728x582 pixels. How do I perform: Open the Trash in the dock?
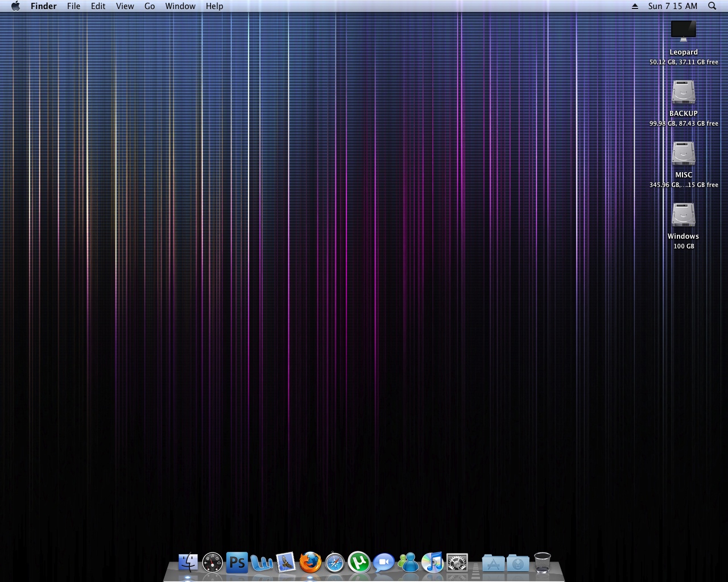coord(542,563)
